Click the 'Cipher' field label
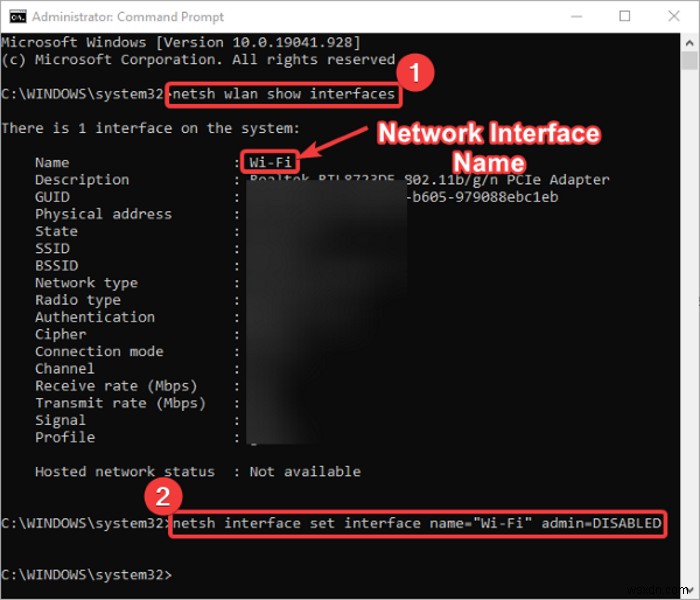Viewport: 700px width, 600px height. point(61,334)
